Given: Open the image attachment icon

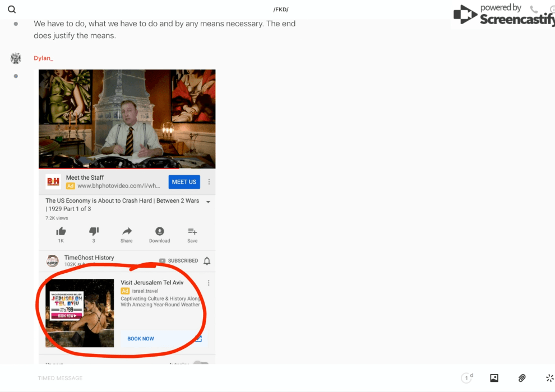Looking at the screenshot, I should [x=494, y=378].
